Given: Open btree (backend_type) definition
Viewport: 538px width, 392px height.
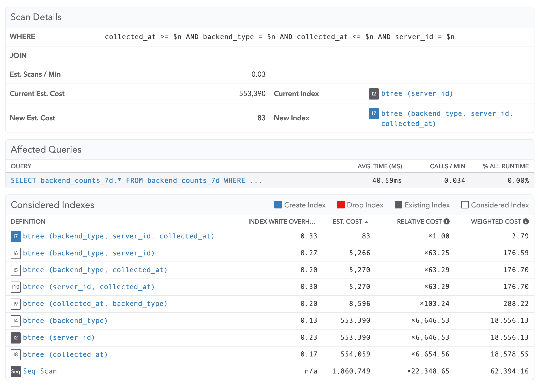Looking at the screenshot, I should [x=65, y=321].
